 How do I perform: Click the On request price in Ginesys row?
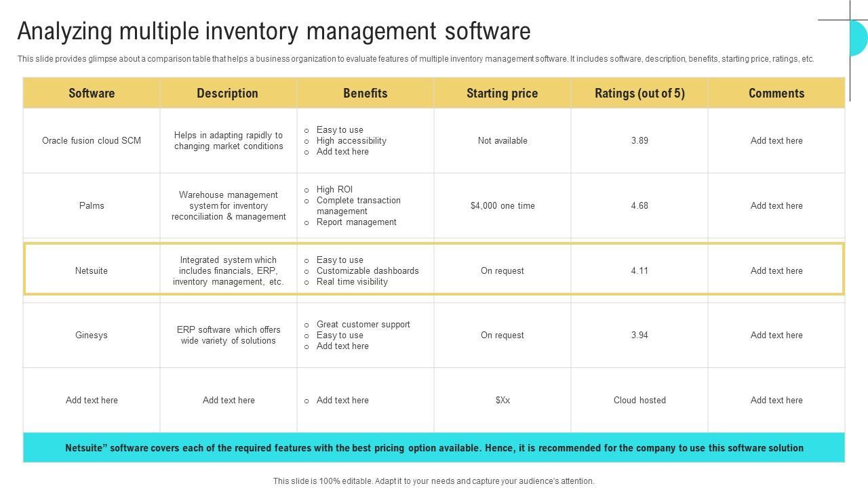pyautogui.click(x=502, y=335)
